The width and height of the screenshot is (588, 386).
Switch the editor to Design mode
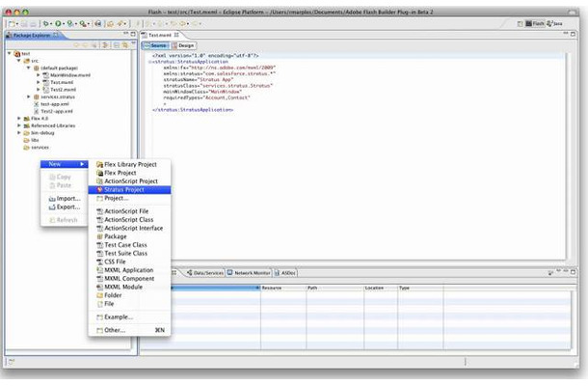[183, 45]
